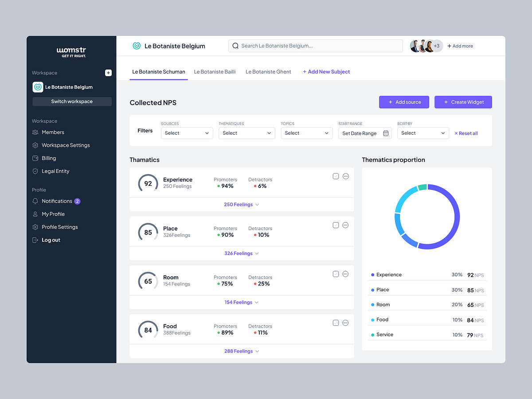Click the Search Le Botaniste Belgium field
This screenshot has height=399, width=532.
pos(316,46)
